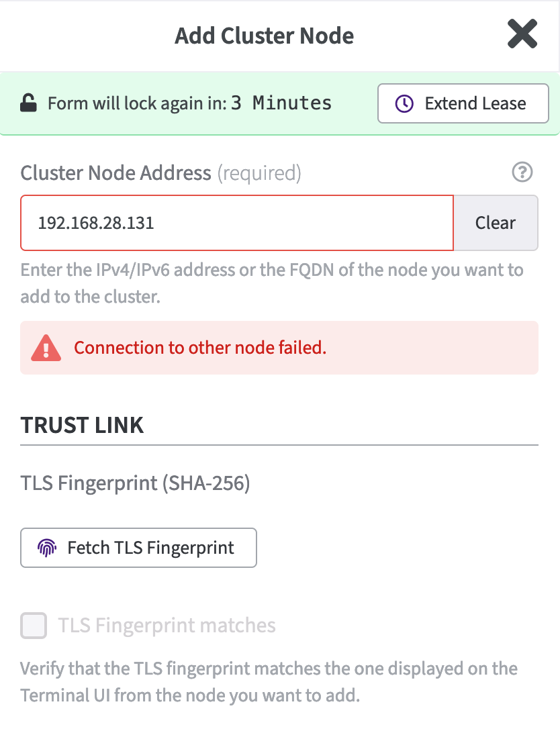Click the connection failed error message
The image size is (560, 733).
click(201, 348)
